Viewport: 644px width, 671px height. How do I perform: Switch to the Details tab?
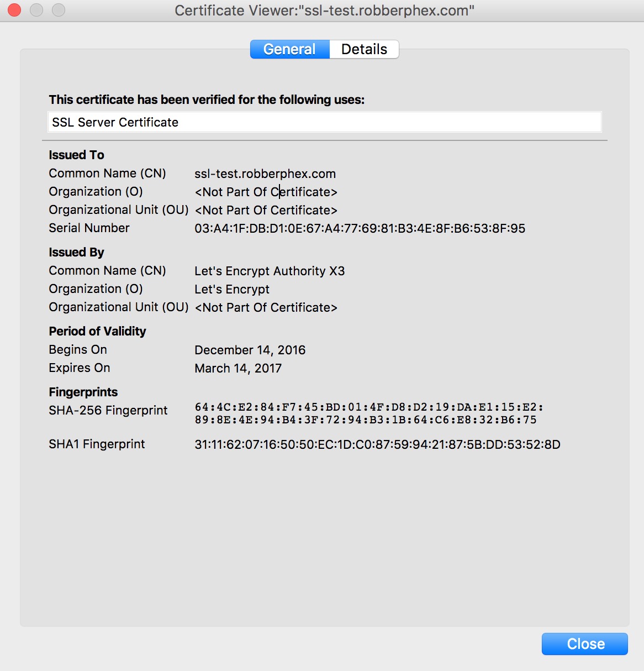click(x=364, y=49)
